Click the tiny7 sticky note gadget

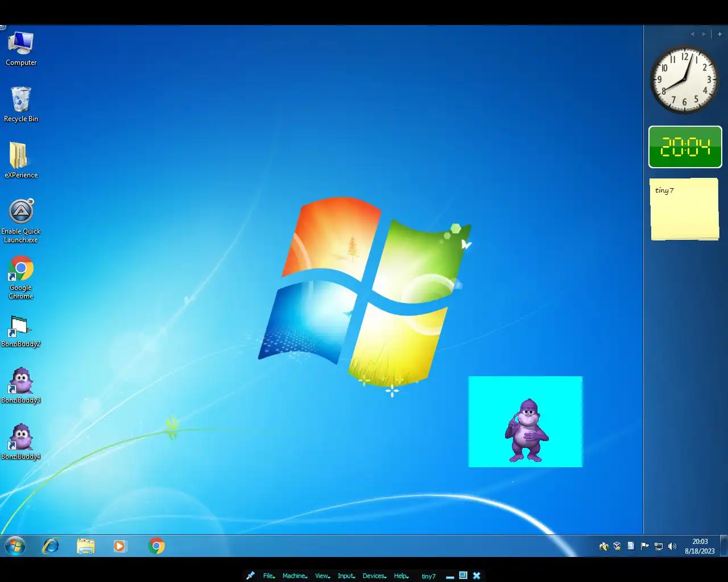tap(684, 209)
